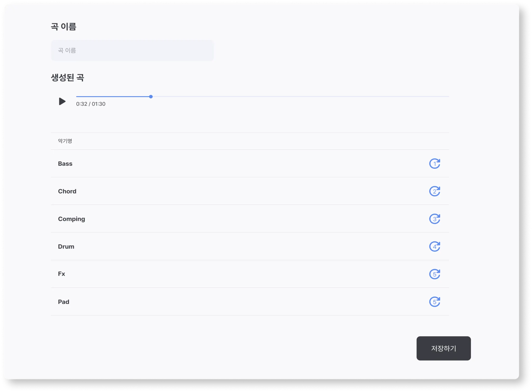Image resolution: width=532 pixels, height=392 pixels.
Task: Click the 악기명 column header
Action: click(x=65, y=141)
